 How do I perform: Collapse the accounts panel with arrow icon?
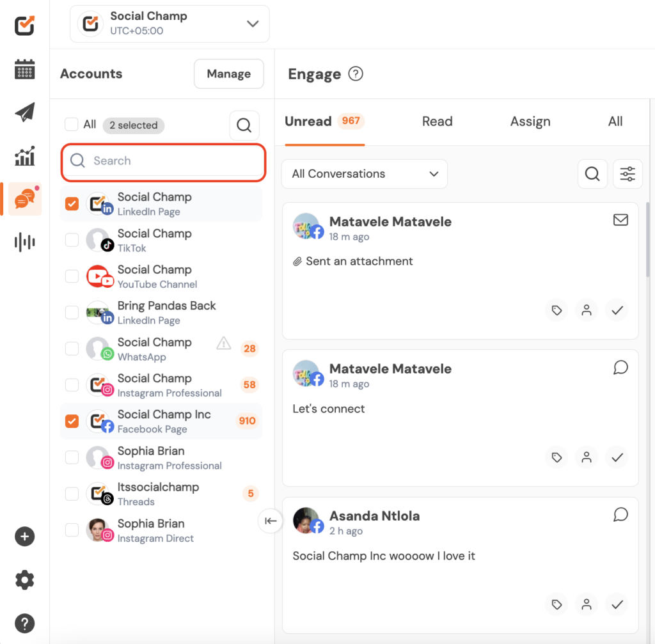click(x=271, y=521)
